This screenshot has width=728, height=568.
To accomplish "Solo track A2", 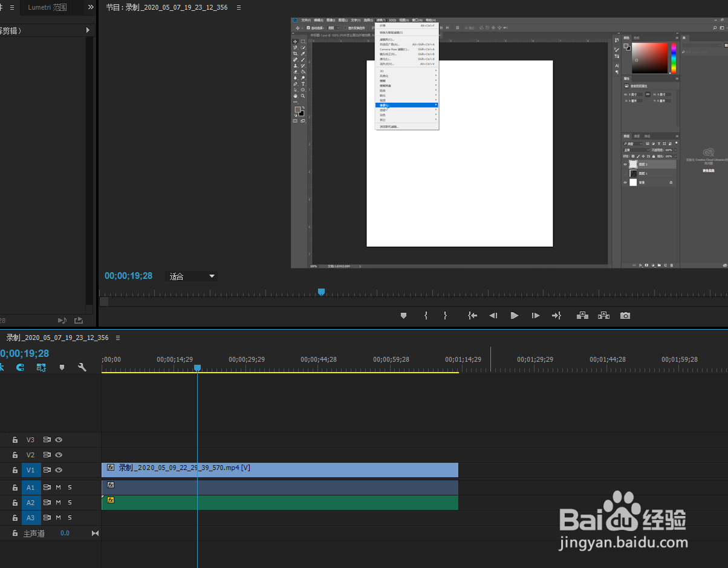I will pyautogui.click(x=70, y=503).
